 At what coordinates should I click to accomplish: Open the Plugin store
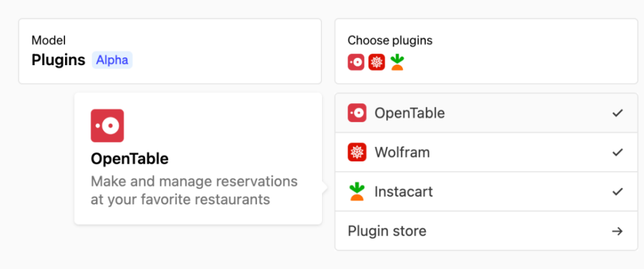(387, 231)
